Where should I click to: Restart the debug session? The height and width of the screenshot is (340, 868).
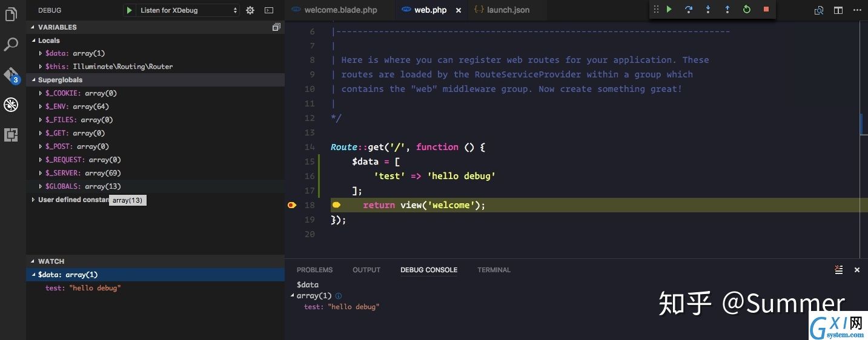747,9
